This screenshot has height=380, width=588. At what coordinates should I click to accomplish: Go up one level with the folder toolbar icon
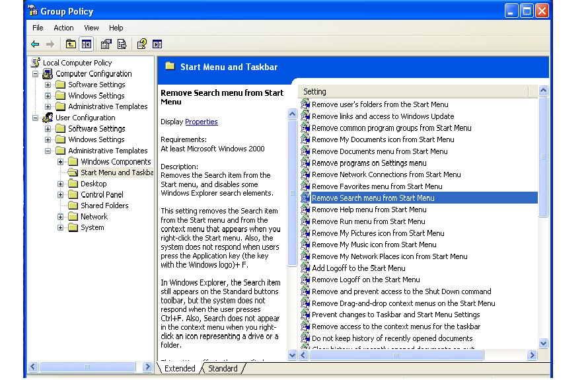(71, 44)
